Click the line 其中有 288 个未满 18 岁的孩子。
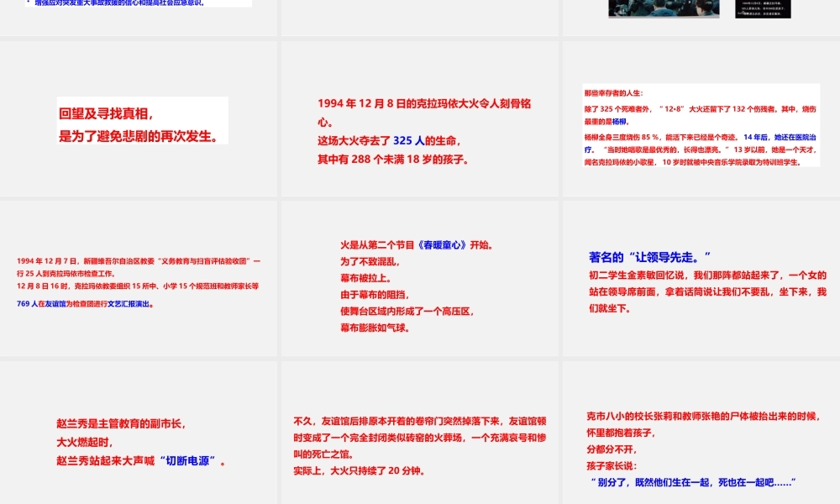This screenshot has width=840, height=504. [393, 160]
